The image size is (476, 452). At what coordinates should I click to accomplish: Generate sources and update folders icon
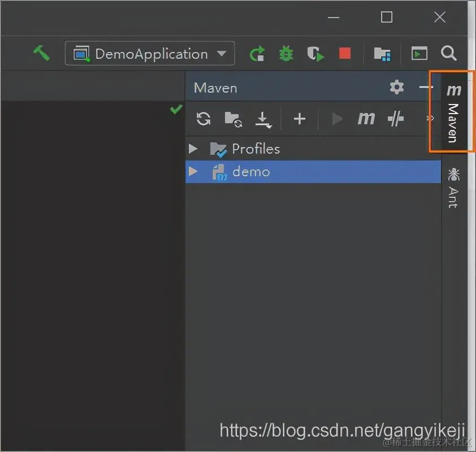[233, 119]
